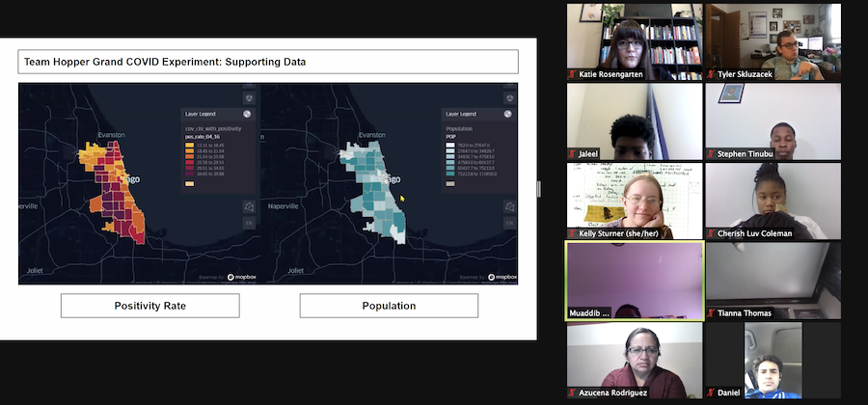Select Kelly Sturner's video tile

[x=634, y=201]
